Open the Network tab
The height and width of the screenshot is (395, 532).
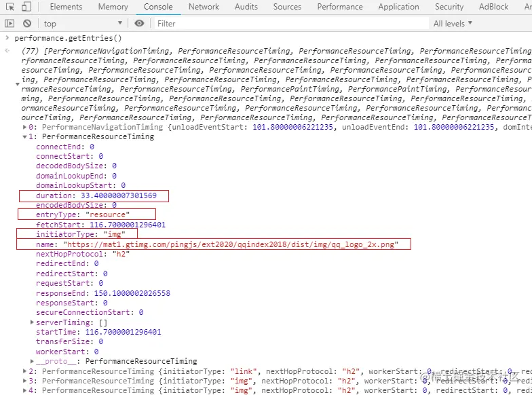tap(204, 7)
